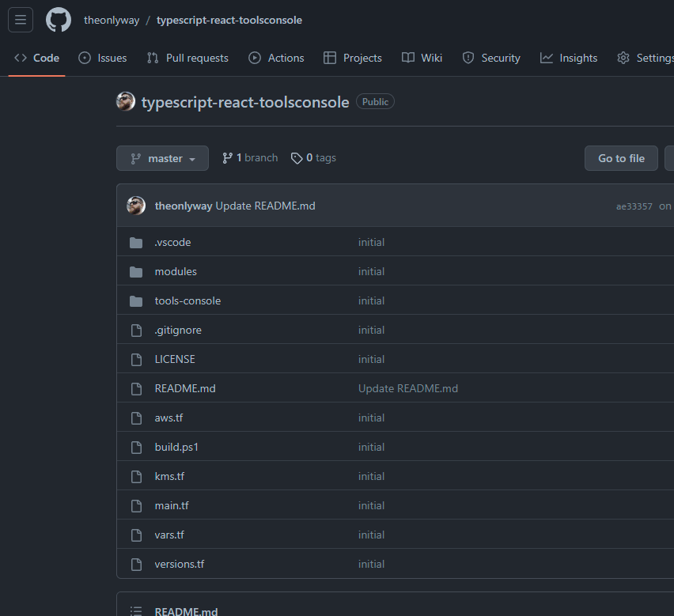This screenshot has width=674, height=616.
Task: Go to the Actions tab
Action: tap(276, 58)
